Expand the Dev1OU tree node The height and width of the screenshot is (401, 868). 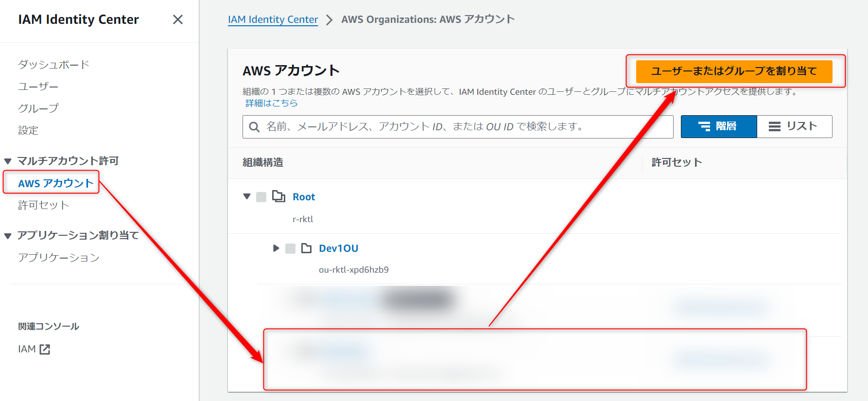click(x=276, y=248)
